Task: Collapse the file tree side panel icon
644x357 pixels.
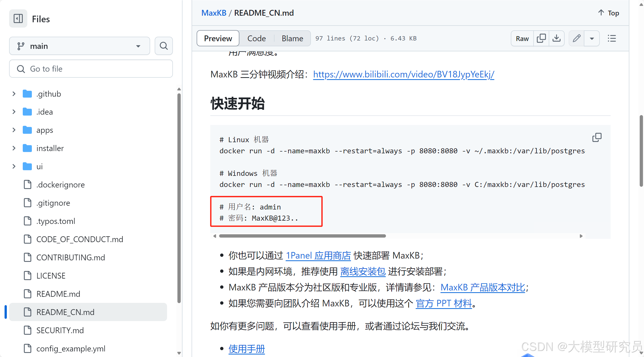Action: [18, 19]
